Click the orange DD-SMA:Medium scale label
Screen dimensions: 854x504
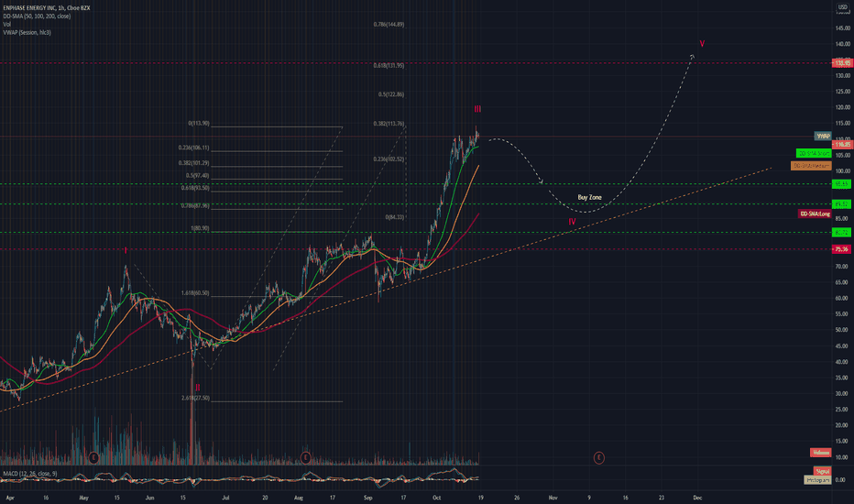pyautogui.click(x=811, y=166)
